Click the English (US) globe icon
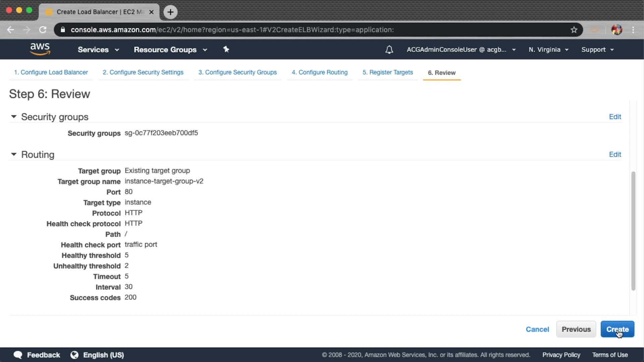Screen dimensions: 644x362 pos(74,355)
